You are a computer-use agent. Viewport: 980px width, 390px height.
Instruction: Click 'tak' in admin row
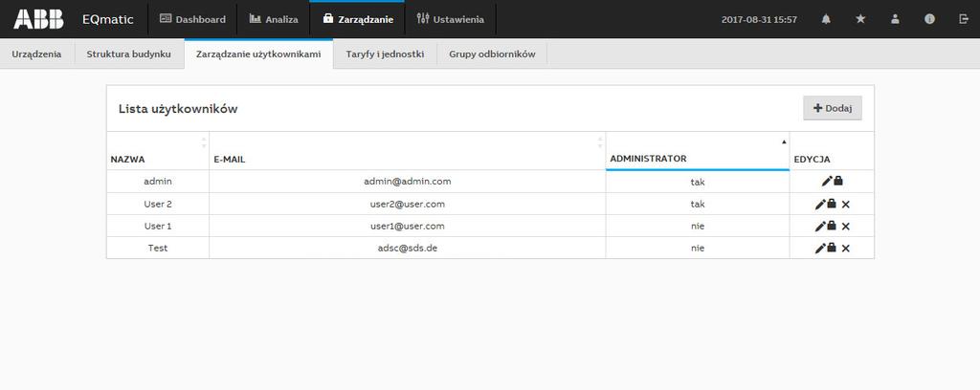click(x=698, y=183)
